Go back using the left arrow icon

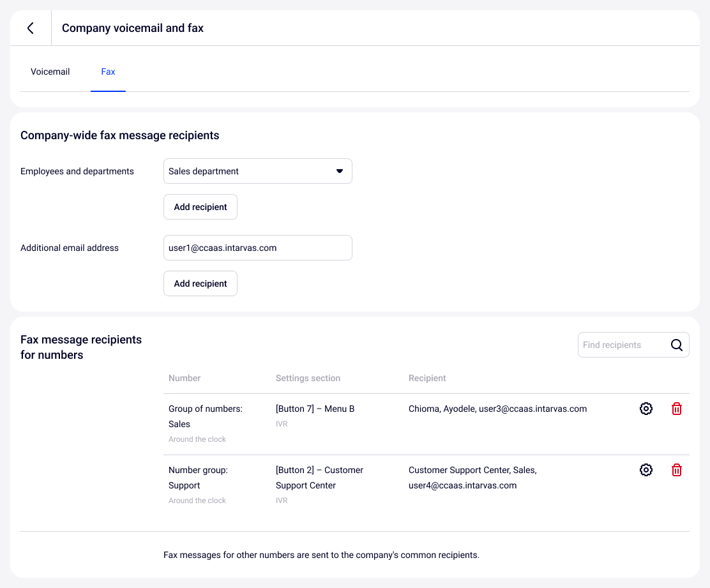tap(31, 28)
